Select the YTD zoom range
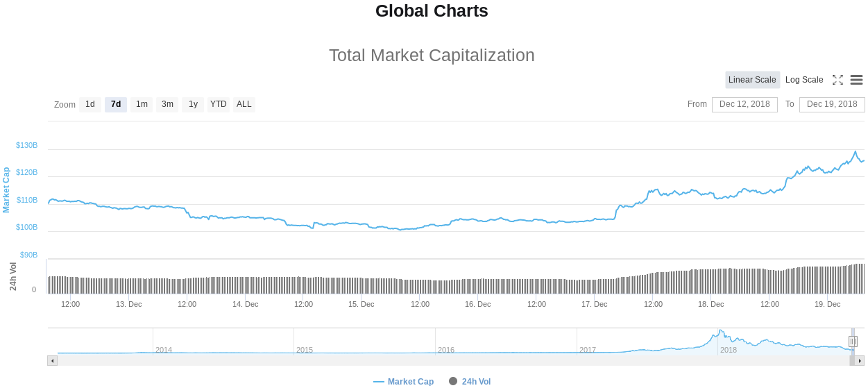This screenshot has width=868, height=388. 219,105
